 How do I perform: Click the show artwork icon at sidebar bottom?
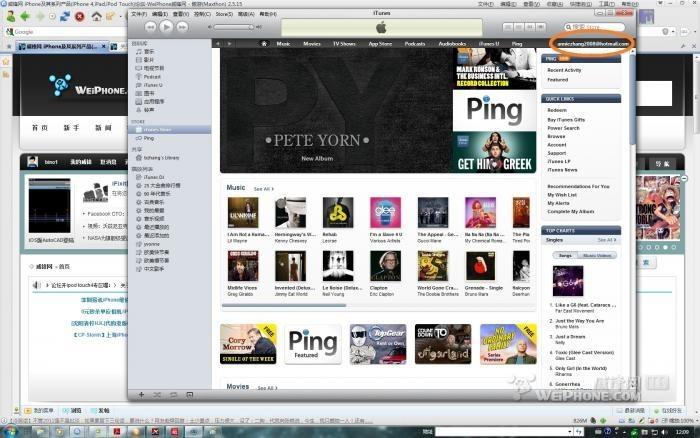(190, 395)
